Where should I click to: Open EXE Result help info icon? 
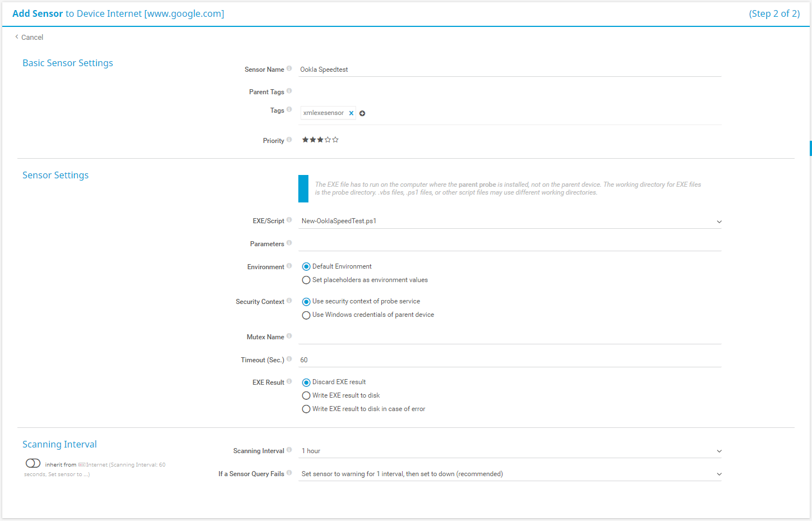[x=289, y=381]
